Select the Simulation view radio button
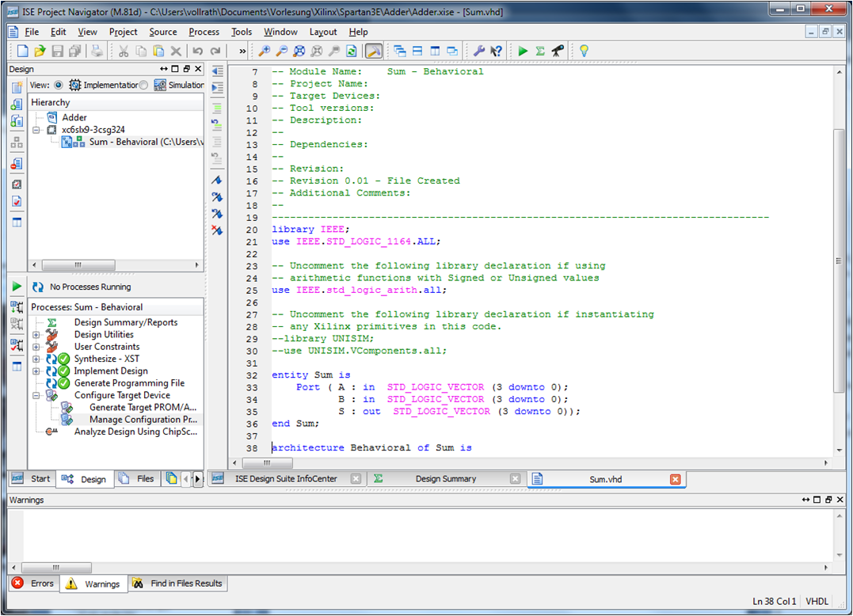The image size is (853, 616). [143, 85]
